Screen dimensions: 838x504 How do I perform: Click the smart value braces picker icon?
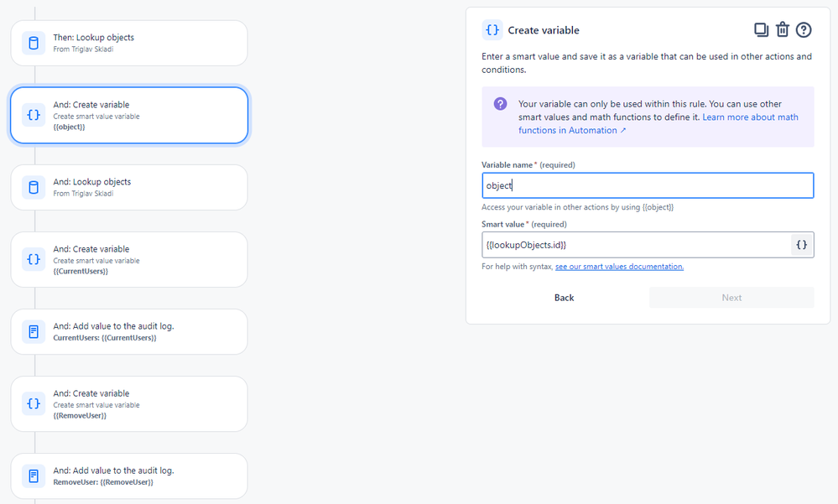pyautogui.click(x=802, y=245)
